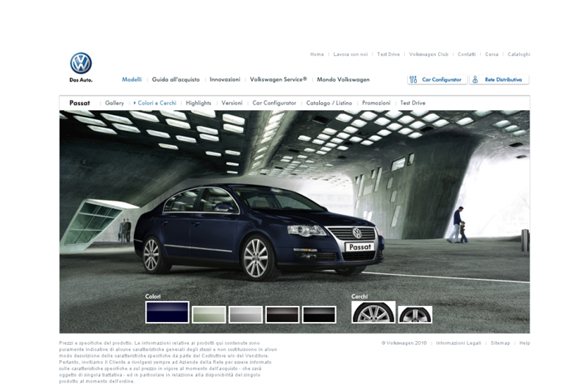Viewport: 588px width, 392px height.
Task: Click the Volkswagen logo in the header
Action: [x=81, y=63]
